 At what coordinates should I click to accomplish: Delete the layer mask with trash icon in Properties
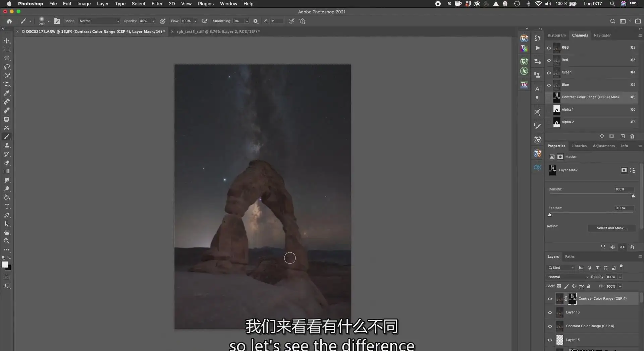(632, 247)
